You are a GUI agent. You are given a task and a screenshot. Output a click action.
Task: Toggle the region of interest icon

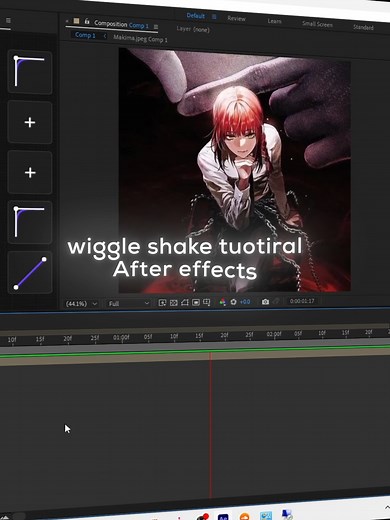point(196,302)
